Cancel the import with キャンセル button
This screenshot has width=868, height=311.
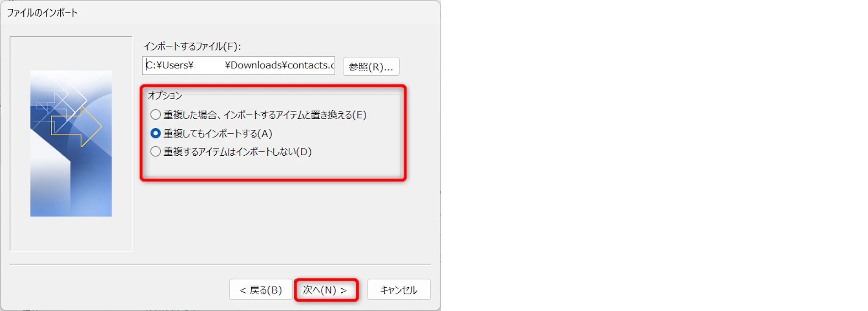[399, 290]
